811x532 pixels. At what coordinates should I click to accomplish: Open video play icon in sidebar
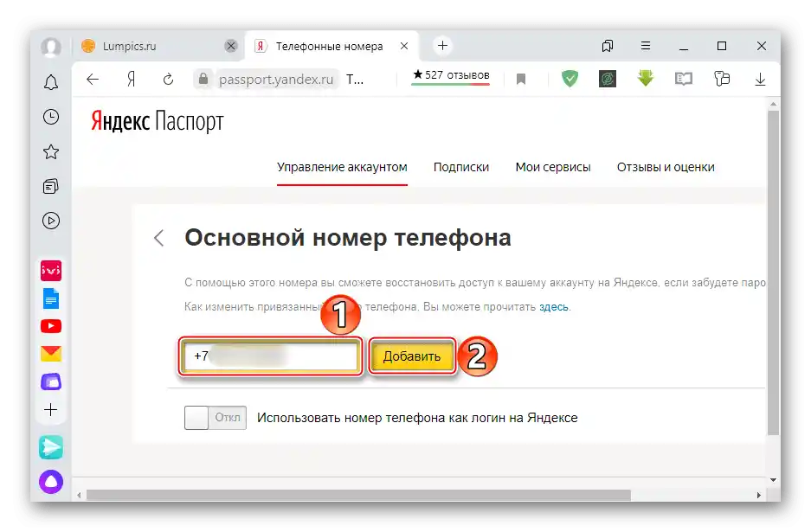pyautogui.click(x=51, y=221)
